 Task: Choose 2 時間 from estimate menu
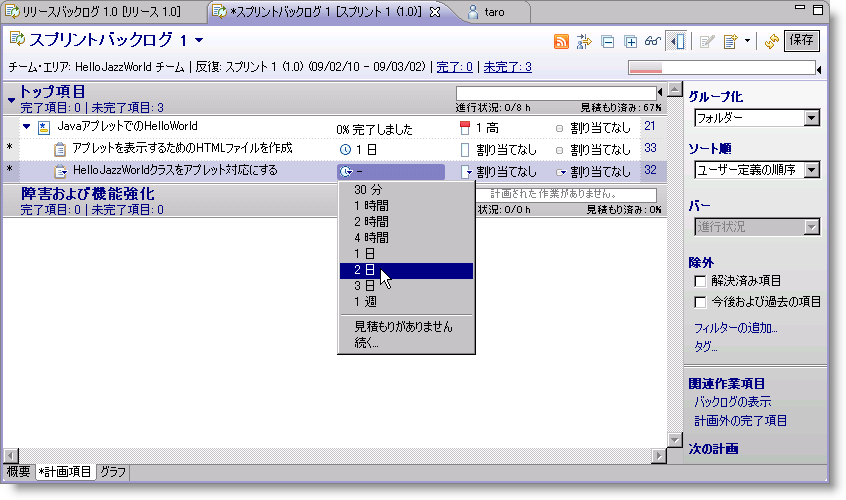(x=406, y=222)
